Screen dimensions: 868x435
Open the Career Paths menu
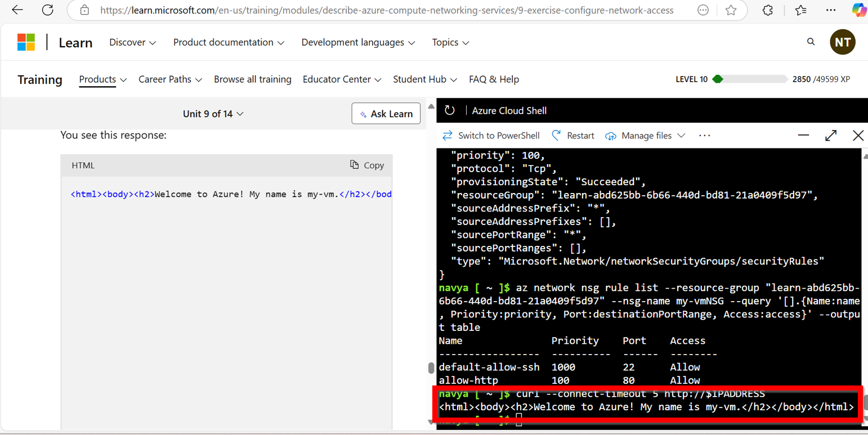pyautogui.click(x=171, y=79)
